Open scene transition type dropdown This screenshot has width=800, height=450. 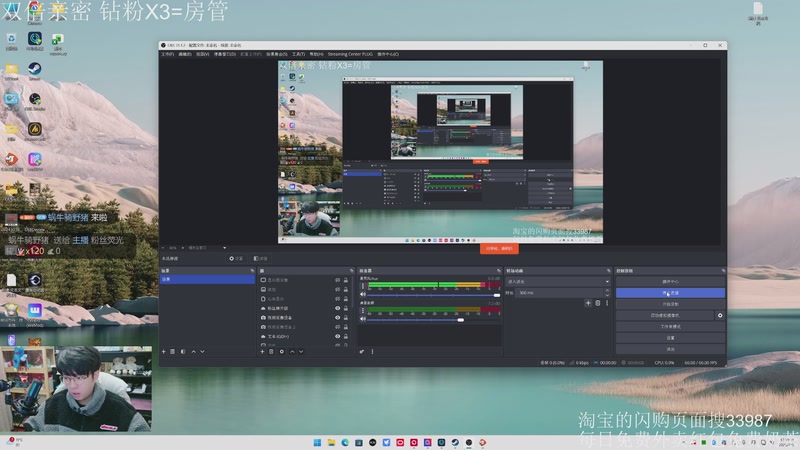pos(558,281)
